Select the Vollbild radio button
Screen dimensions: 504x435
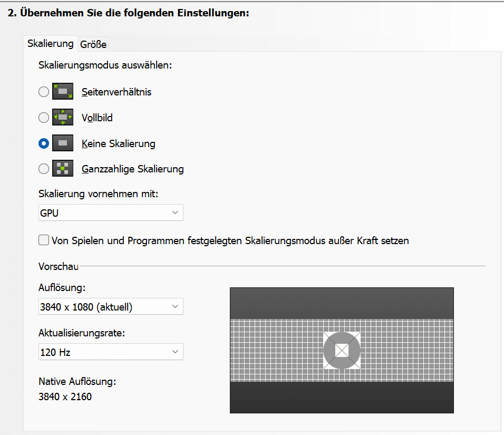[x=44, y=118]
